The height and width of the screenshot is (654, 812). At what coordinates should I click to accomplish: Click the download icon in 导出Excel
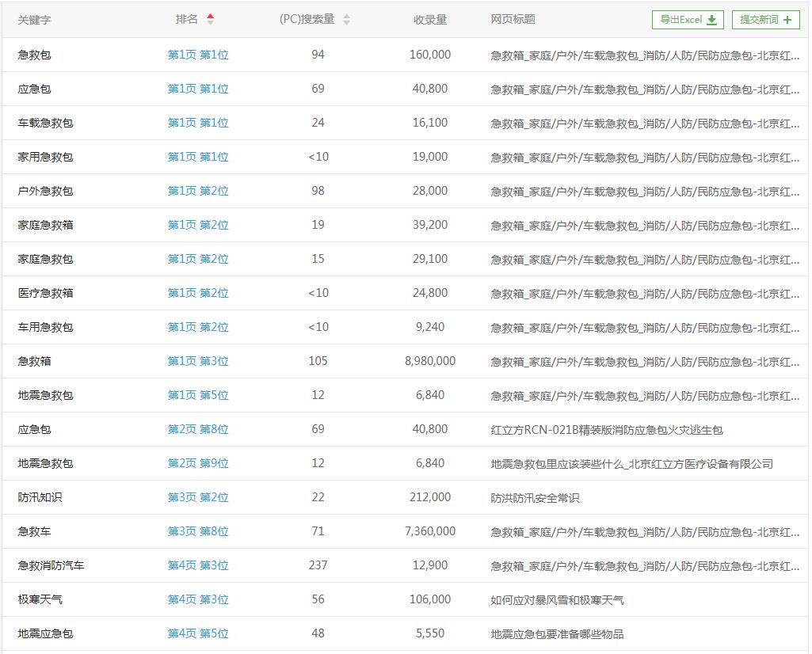(x=712, y=20)
